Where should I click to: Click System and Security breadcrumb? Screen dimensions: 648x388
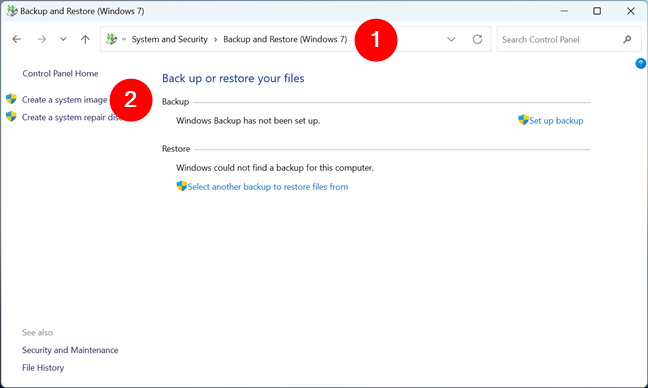click(x=169, y=39)
